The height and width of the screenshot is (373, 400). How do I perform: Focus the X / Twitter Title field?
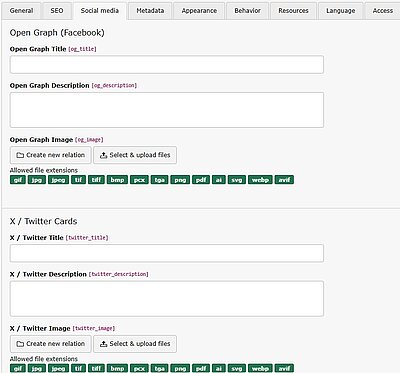167,253
